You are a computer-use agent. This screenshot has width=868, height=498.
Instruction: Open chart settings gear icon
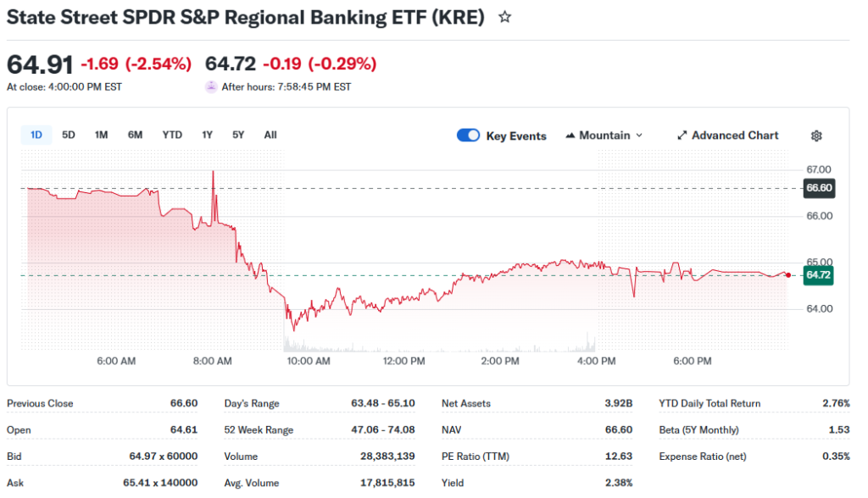816,136
